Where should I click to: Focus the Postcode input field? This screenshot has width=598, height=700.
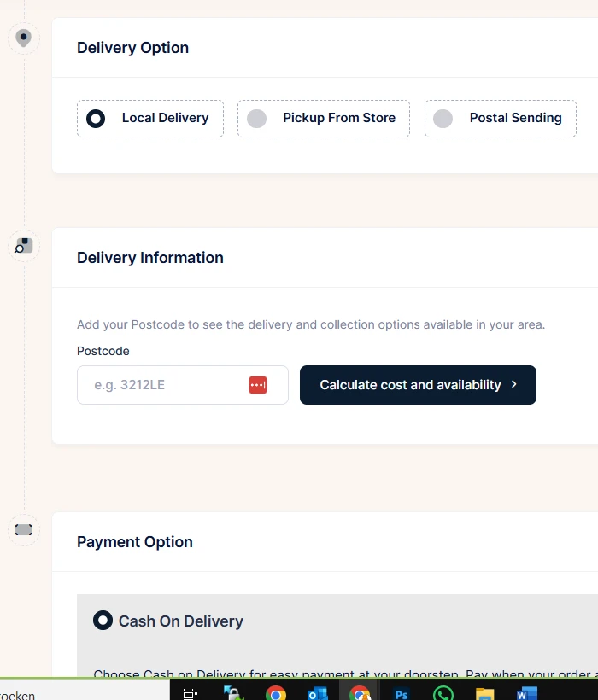pyautogui.click(x=182, y=385)
